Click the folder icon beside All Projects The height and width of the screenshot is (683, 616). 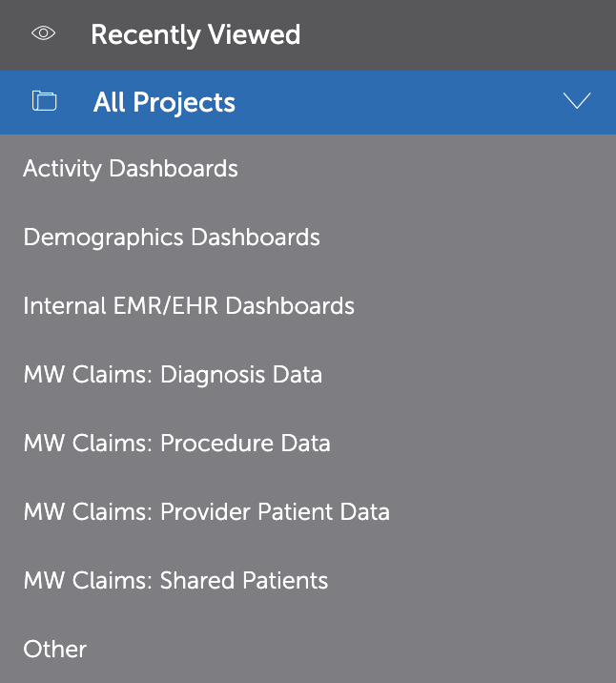pyautogui.click(x=45, y=101)
